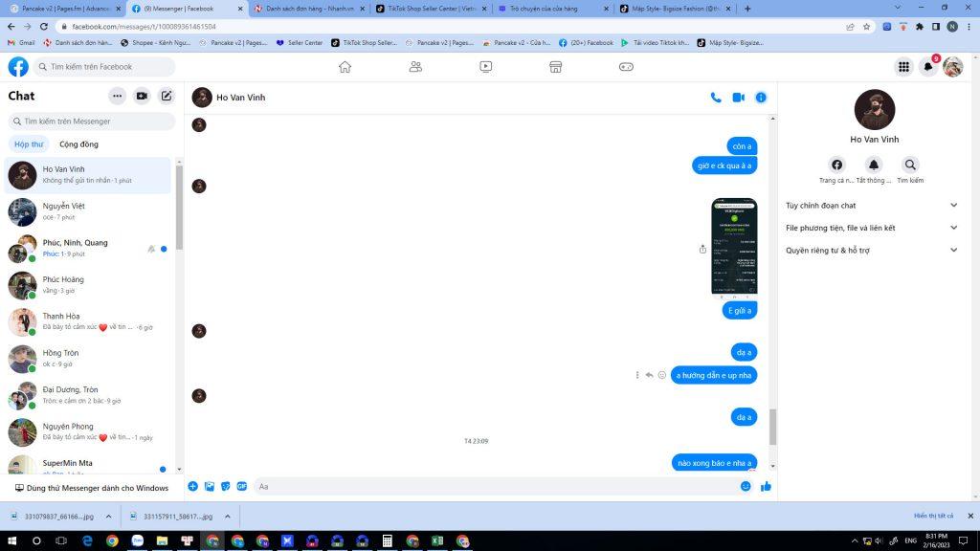
Task: Compose a new message in Chat
Action: [x=167, y=96]
